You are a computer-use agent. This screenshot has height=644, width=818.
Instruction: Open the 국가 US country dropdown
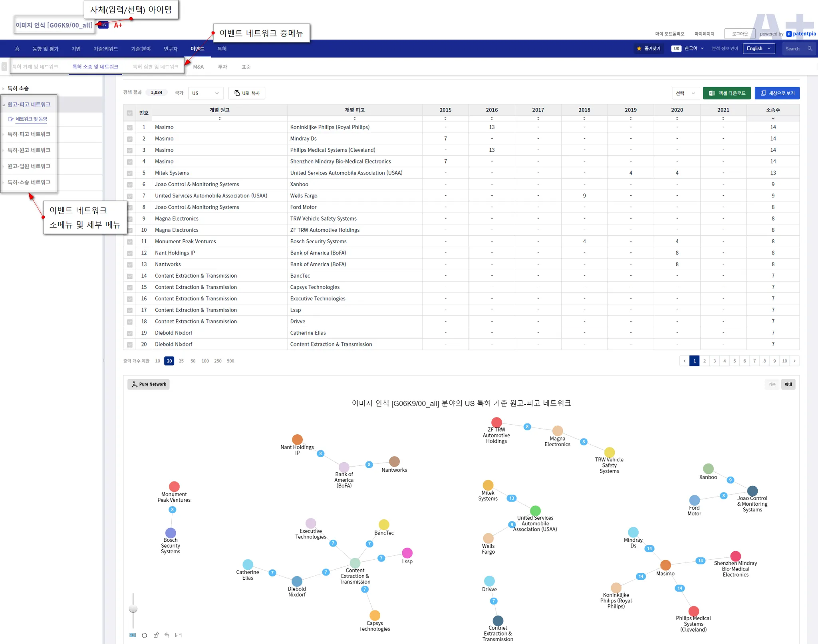(x=205, y=93)
